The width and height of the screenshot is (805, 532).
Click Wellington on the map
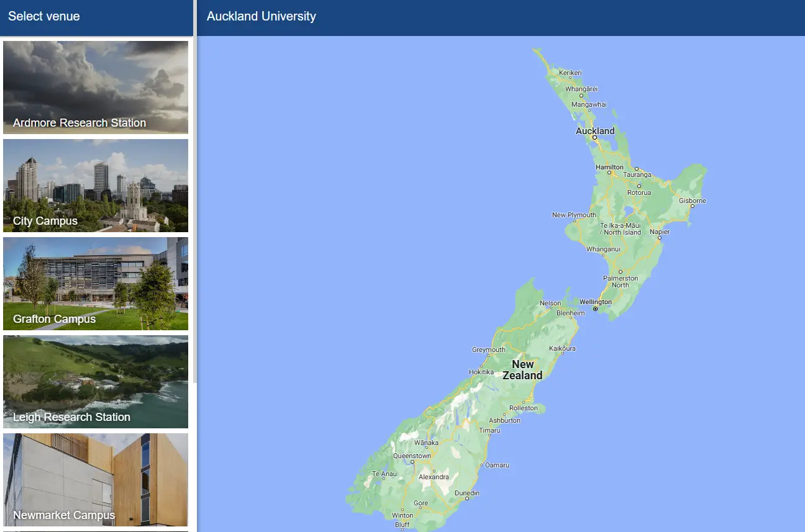(x=595, y=302)
